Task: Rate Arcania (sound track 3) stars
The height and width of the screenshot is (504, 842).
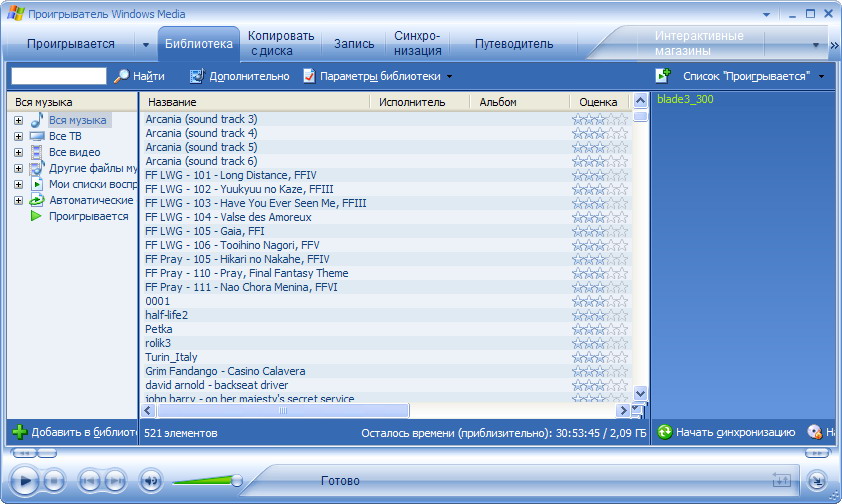Action: coord(600,119)
